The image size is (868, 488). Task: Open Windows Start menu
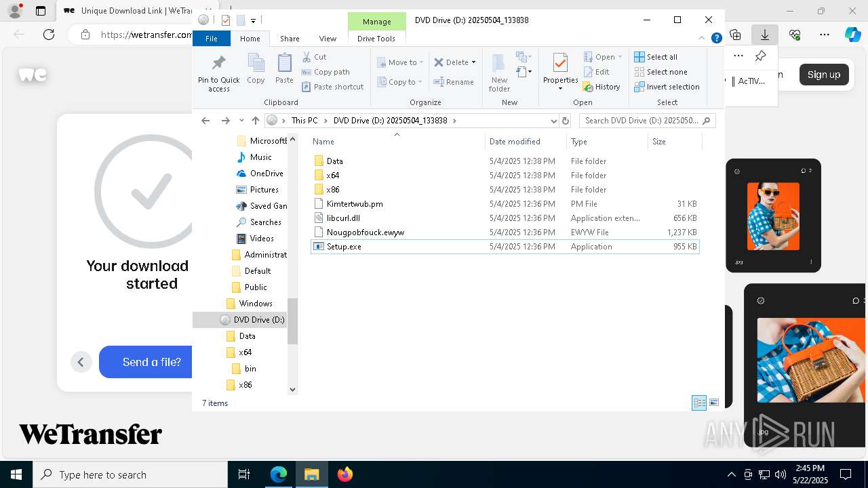tap(16, 474)
